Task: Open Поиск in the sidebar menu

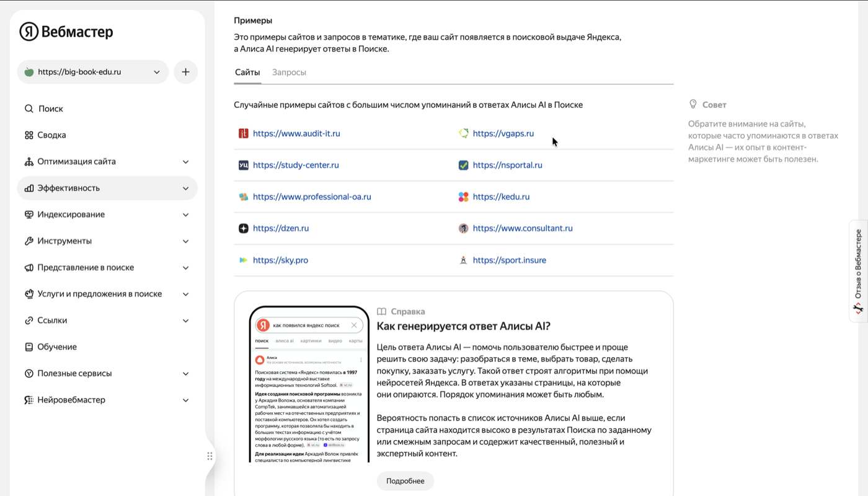Action: 107,108
